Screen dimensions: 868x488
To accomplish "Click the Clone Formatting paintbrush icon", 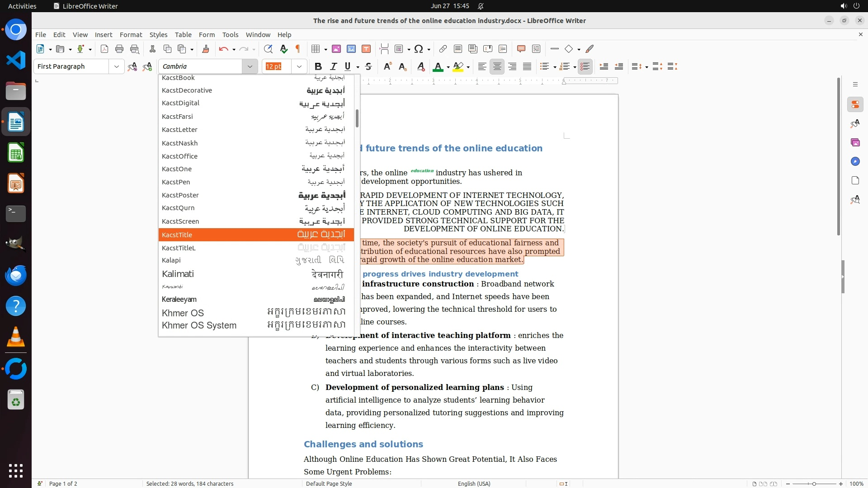I will [x=205, y=49].
